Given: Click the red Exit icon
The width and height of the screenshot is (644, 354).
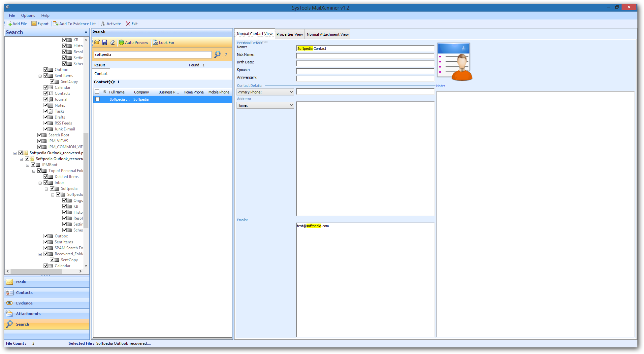Looking at the screenshot, I should tap(128, 24).
